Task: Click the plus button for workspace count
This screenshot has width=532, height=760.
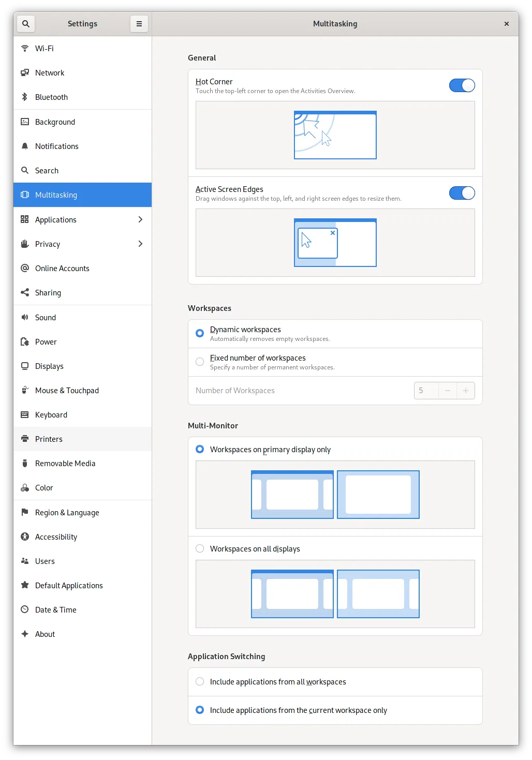Action: coord(465,391)
